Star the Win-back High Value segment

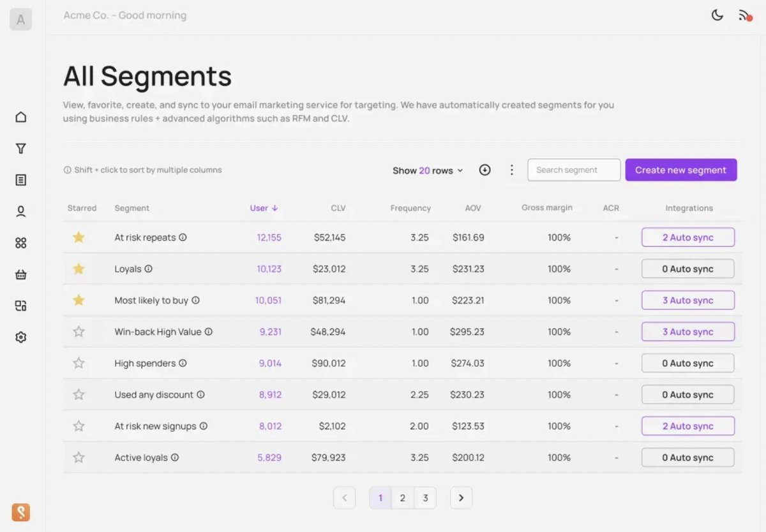click(x=79, y=332)
